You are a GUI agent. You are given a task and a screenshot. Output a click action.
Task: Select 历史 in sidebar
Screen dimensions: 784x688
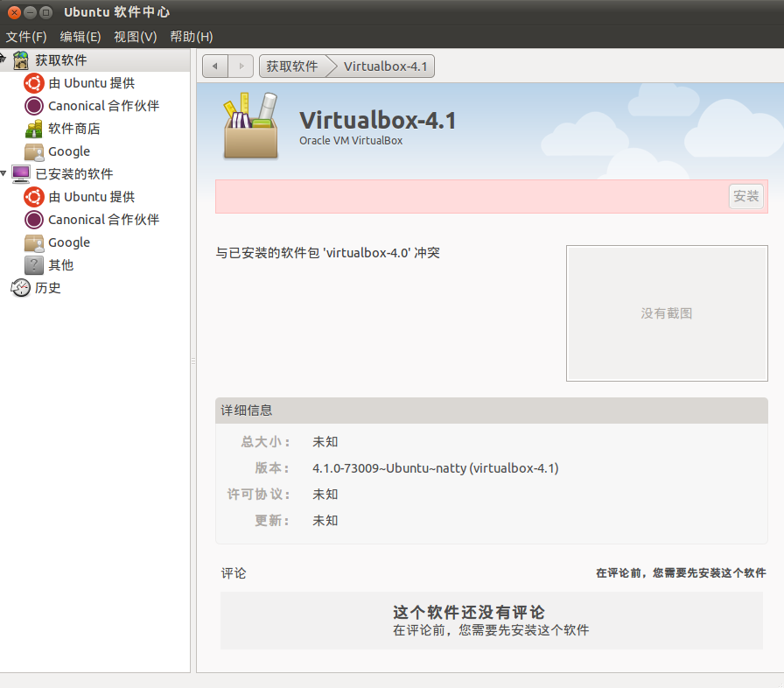[47, 288]
